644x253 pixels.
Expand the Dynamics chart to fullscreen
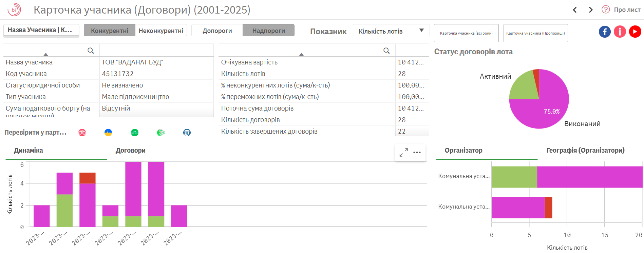click(403, 153)
